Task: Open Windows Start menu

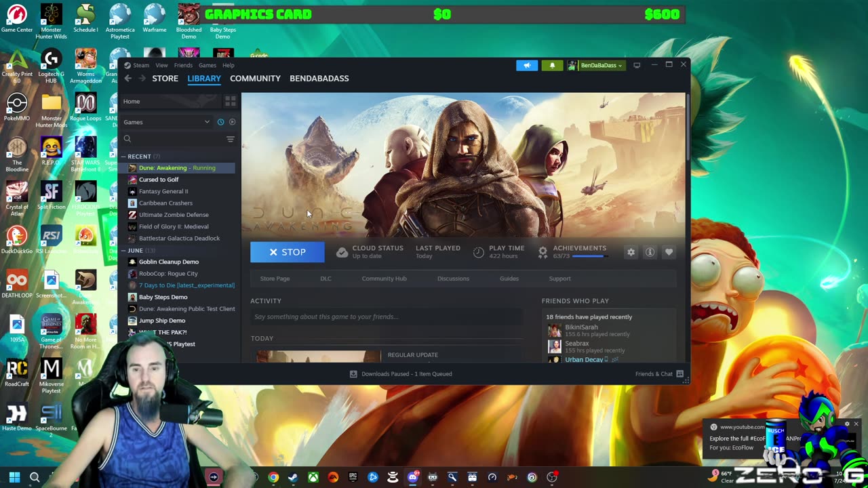Action: coord(14,477)
